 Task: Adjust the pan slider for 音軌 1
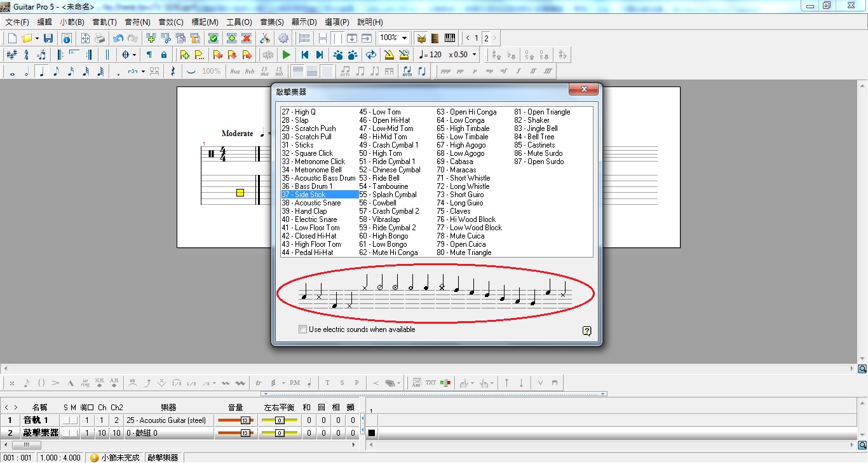[x=280, y=420]
